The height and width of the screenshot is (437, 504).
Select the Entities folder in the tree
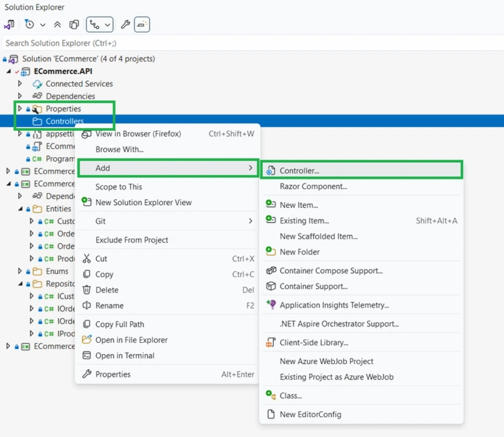click(x=58, y=209)
